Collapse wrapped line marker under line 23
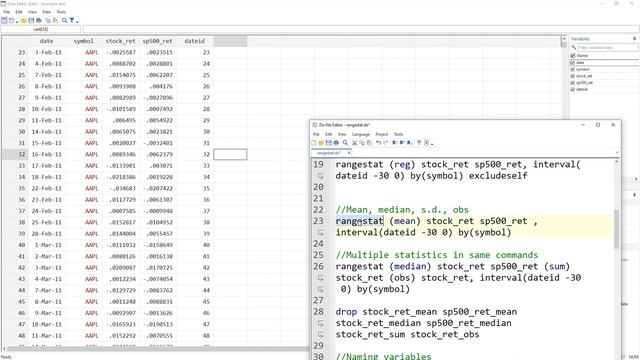The height and width of the screenshot is (360, 640). 321,232
